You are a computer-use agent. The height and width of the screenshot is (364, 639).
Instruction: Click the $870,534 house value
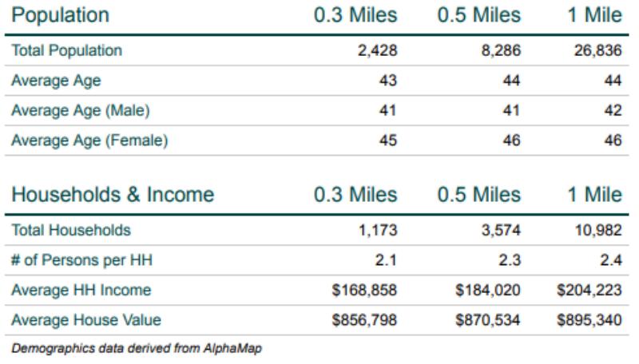(487, 320)
